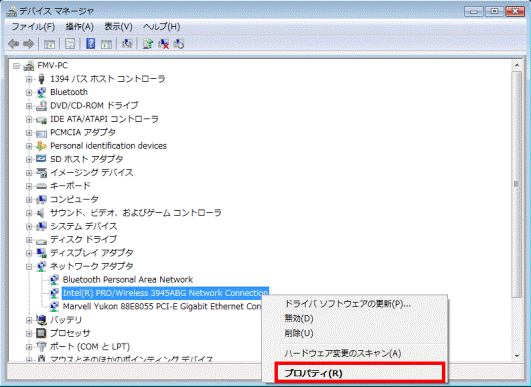Open the Properties toolbar icon
The image size is (531, 387).
click(70, 44)
